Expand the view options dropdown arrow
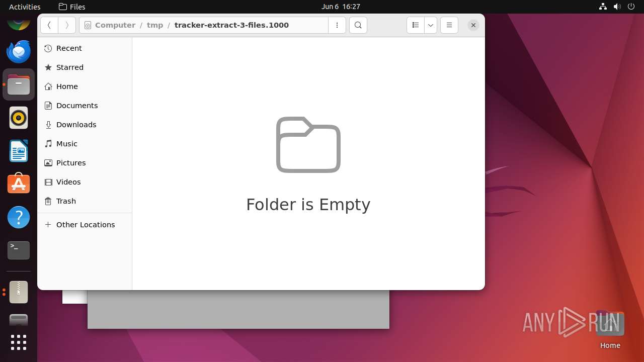 pos(431,25)
